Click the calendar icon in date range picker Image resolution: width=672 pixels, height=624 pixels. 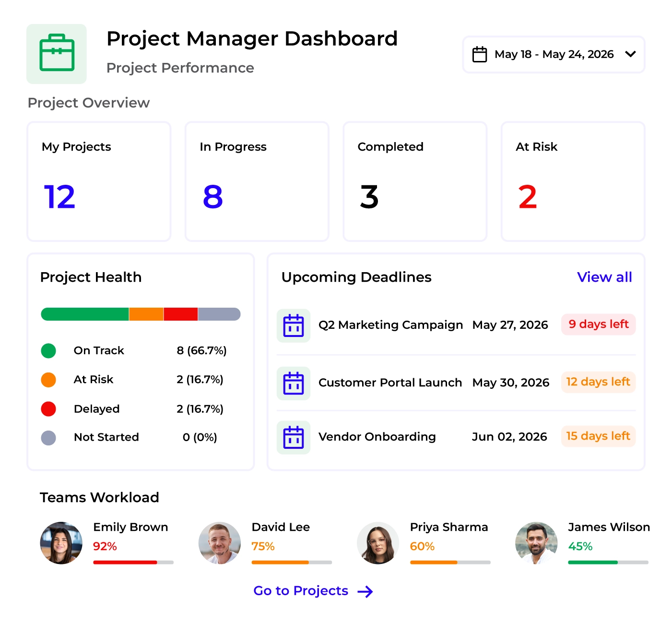480,54
